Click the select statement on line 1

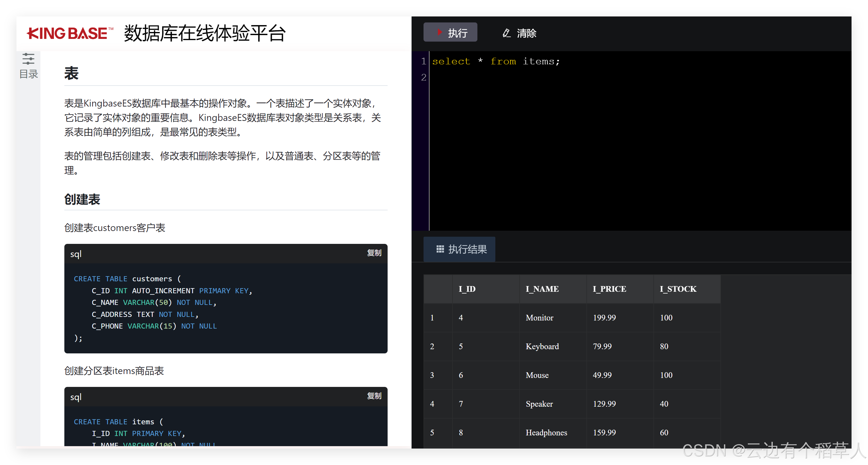(495, 61)
